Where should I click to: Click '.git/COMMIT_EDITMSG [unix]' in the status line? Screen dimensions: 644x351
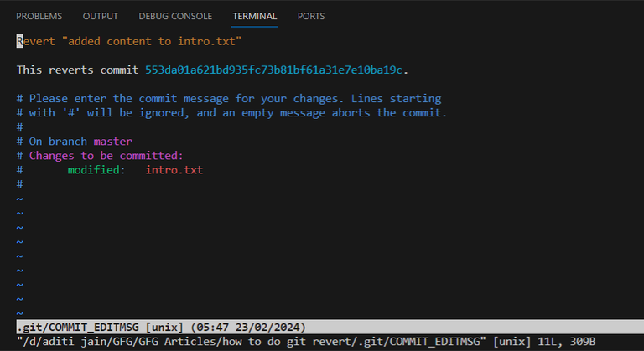(x=100, y=328)
